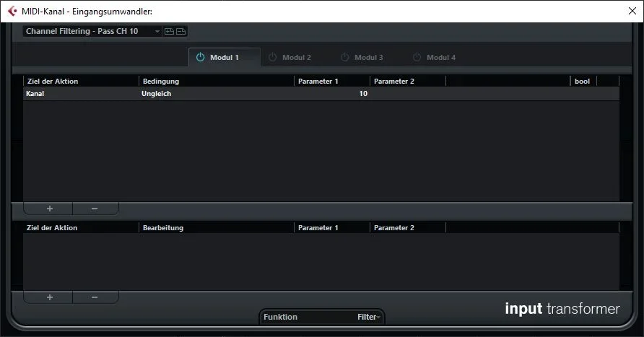This screenshot has height=337, width=644.
Task: Remove filter condition line with minus
Action: [x=95, y=209]
